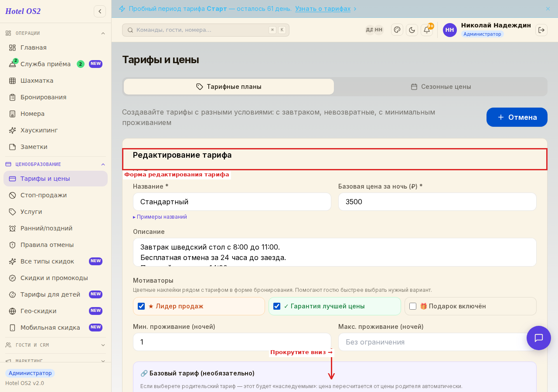The width and height of the screenshot is (558, 392).
Task: Open Главная in the sidebar
Action: click(x=55, y=47)
